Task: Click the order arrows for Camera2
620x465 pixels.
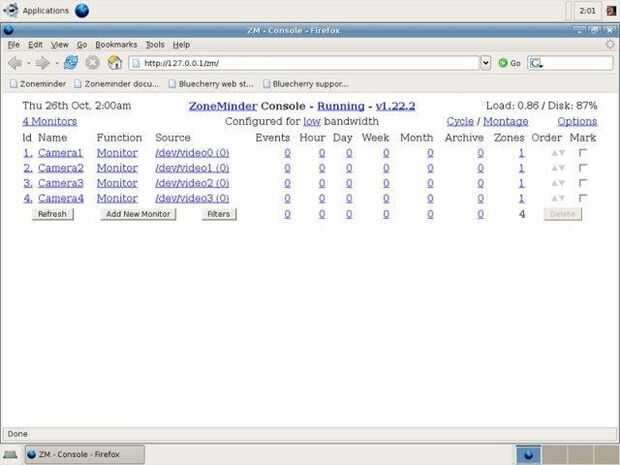Action: click(x=558, y=168)
